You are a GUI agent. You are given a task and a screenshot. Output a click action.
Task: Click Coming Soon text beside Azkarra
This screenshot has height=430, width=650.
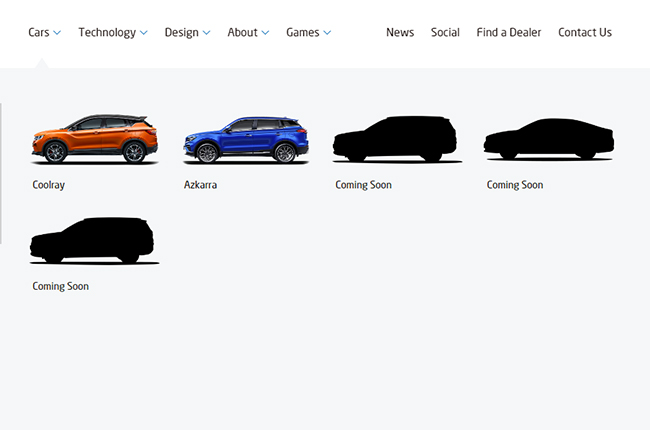(x=364, y=185)
